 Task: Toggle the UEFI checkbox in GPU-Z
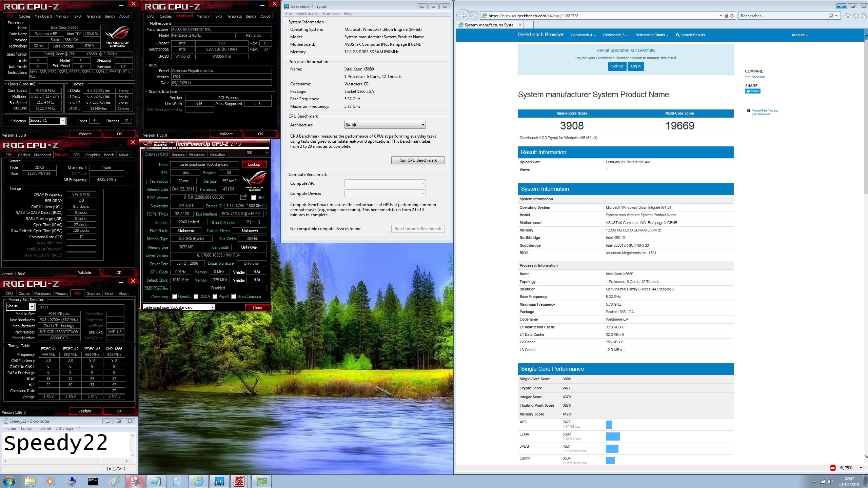pyautogui.click(x=253, y=198)
